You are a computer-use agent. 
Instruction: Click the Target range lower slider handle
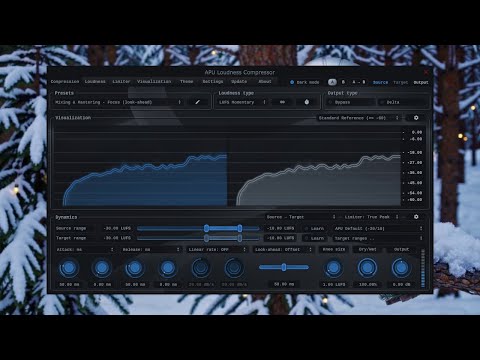(206, 238)
